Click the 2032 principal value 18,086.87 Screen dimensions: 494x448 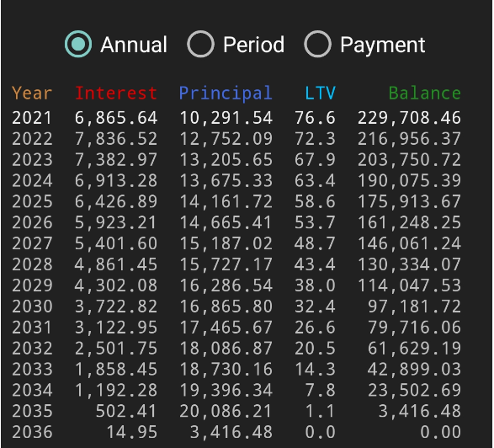click(226, 349)
